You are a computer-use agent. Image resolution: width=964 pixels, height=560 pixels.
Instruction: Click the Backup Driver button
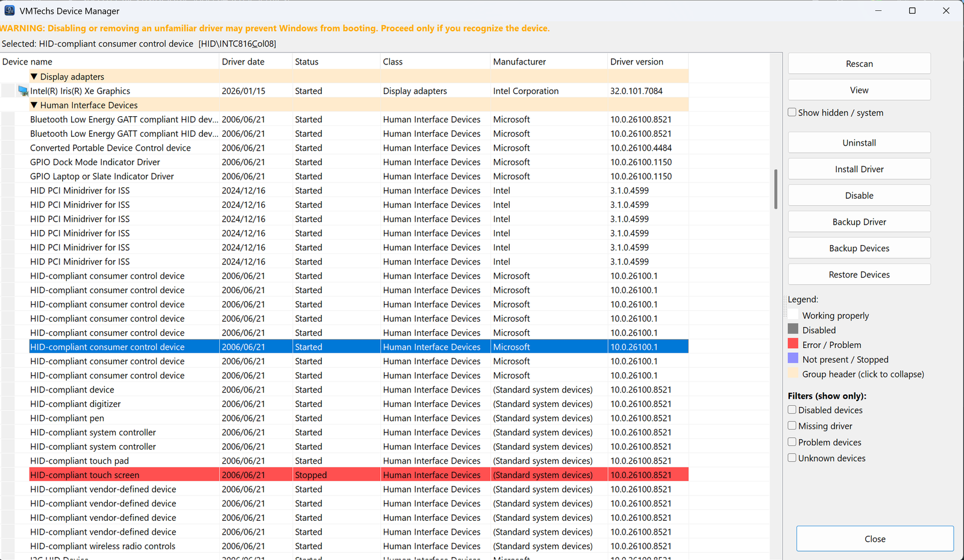point(859,222)
